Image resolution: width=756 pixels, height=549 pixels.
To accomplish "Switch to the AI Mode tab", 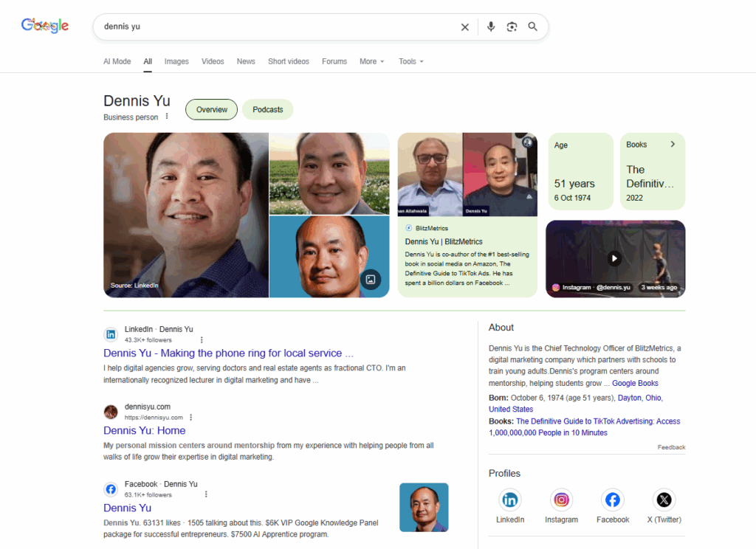I will (x=117, y=61).
